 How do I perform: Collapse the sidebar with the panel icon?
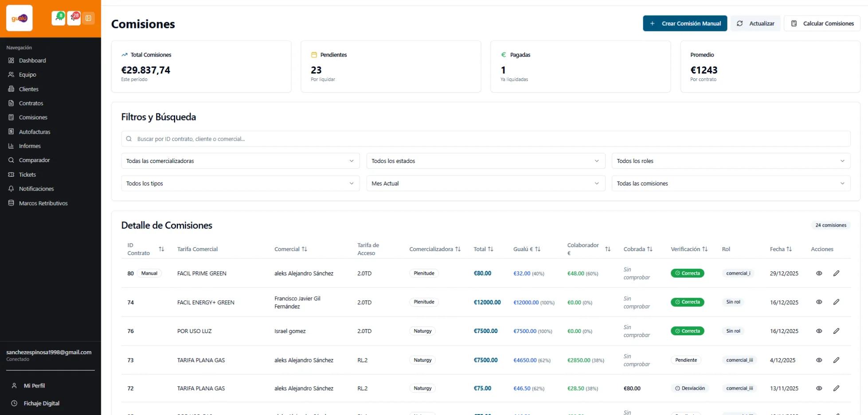tap(88, 18)
